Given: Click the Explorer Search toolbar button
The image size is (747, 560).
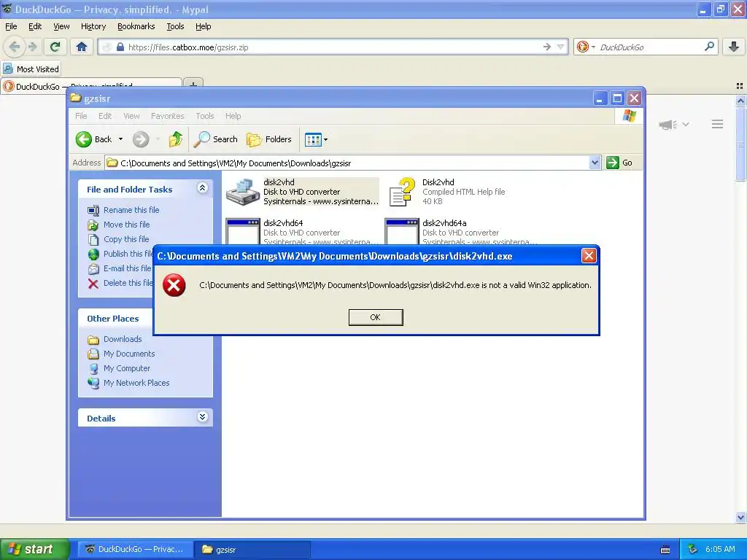Looking at the screenshot, I should tap(215, 139).
